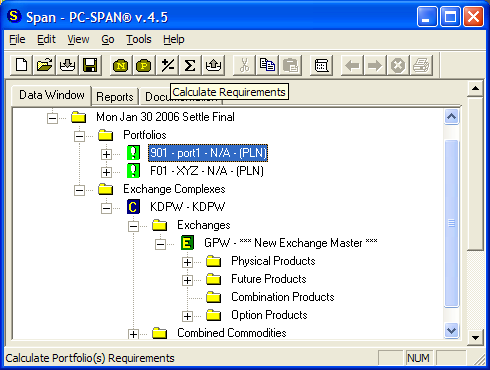Click the tree scrollbar up arrow
Screen dimensions: 490x370
[x=451, y=117]
